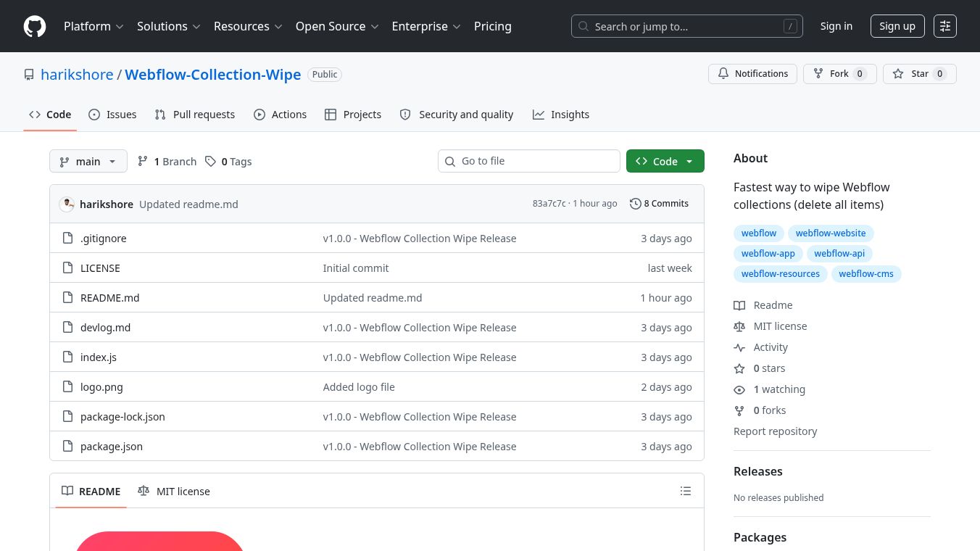
Task: Open the main branch dropdown
Action: [x=88, y=161]
